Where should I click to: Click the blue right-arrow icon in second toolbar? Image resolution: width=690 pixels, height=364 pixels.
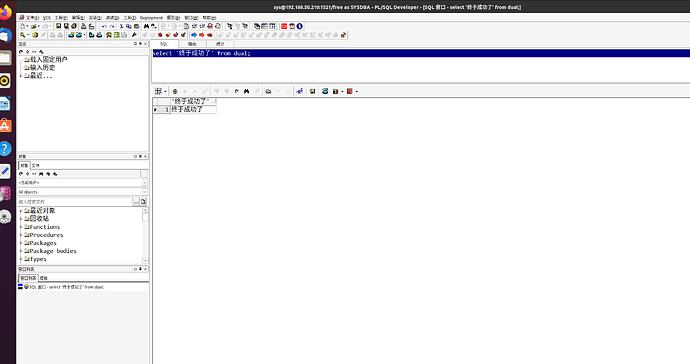pos(194,35)
